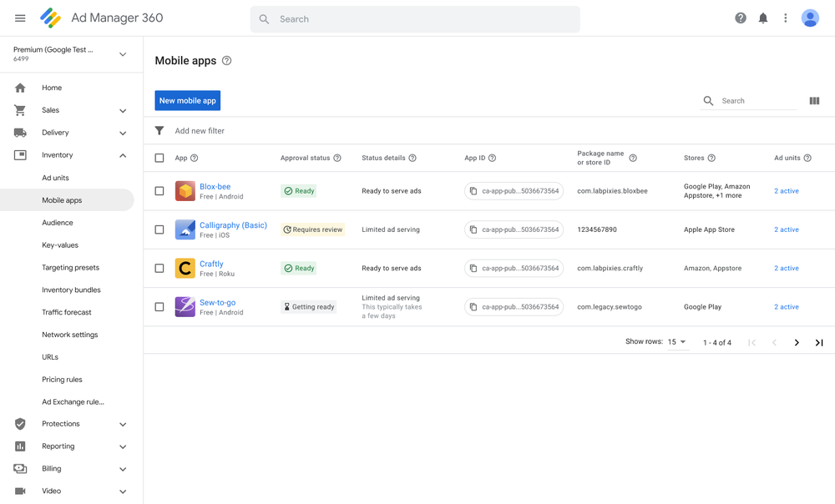
Task: Open the Show rows dropdown
Action: [x=676, y=342]
